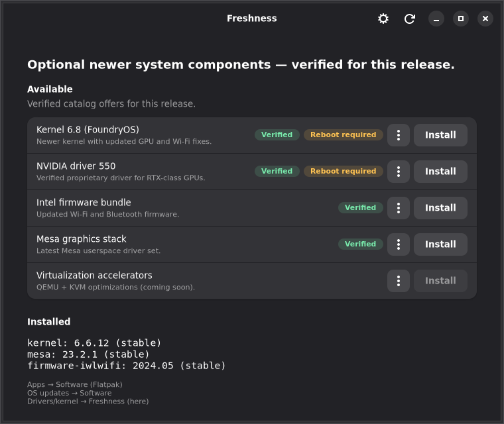Select the Virtualization accelerators title
Screen dimensions: 504x424
[x=94, y=276]
